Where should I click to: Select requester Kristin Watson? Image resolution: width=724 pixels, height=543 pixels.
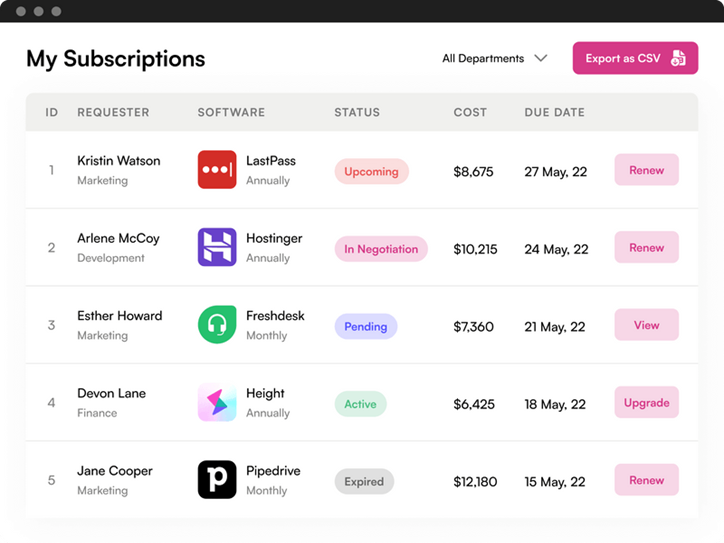click(118, 161)
